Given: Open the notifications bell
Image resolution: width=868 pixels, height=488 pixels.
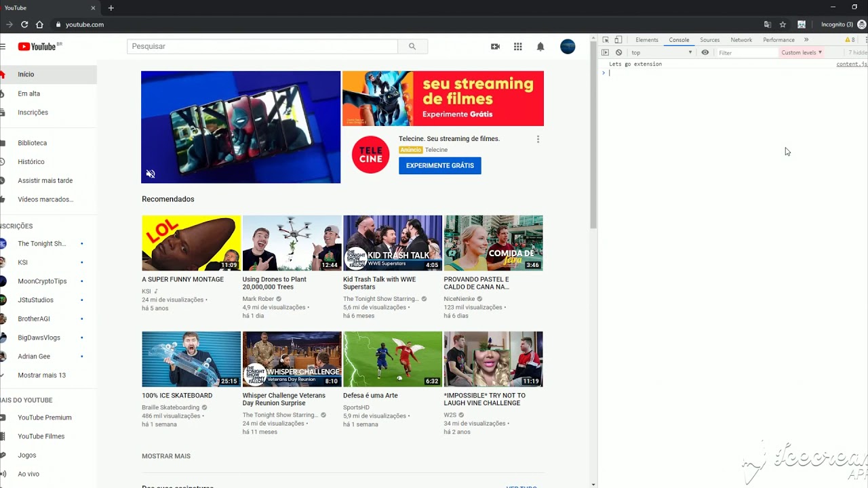Looking at the screenshot, I should pyautogui.click(x=540, y=46).
